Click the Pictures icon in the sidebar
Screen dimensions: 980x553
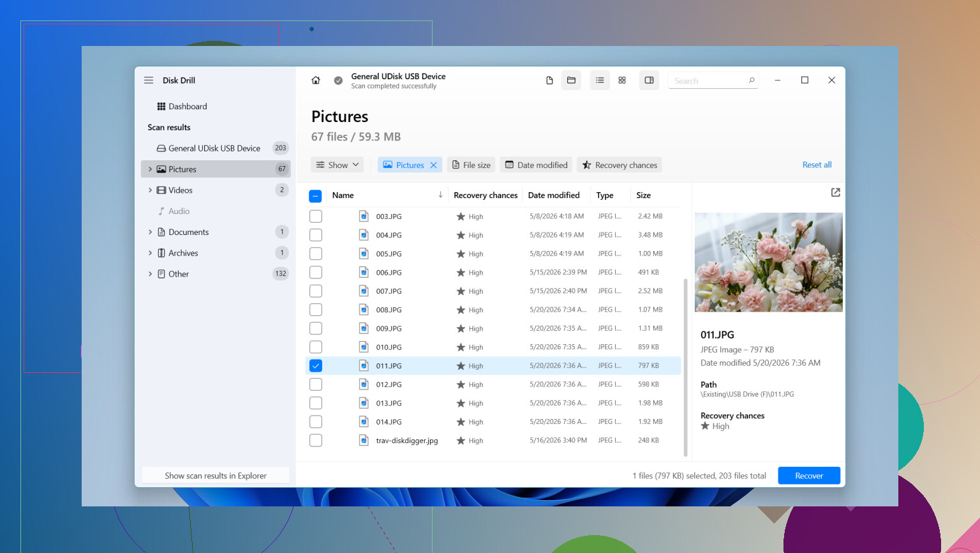(161, 169)
